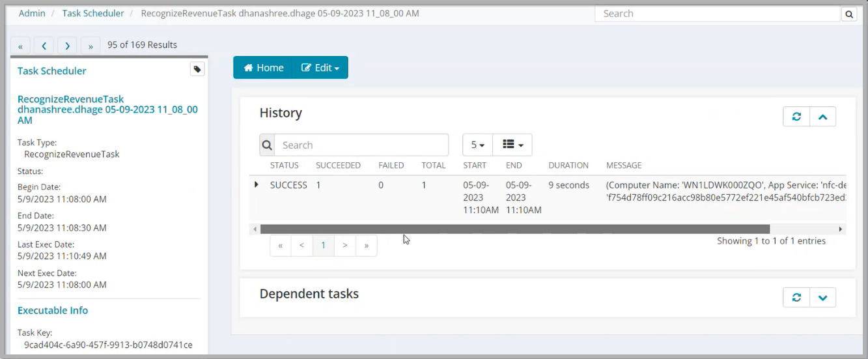This screenshot has width=868, height=359.
Task: Click 'Showing 1 to 1 of 1 entries'
Action: (x=771, y=241)
